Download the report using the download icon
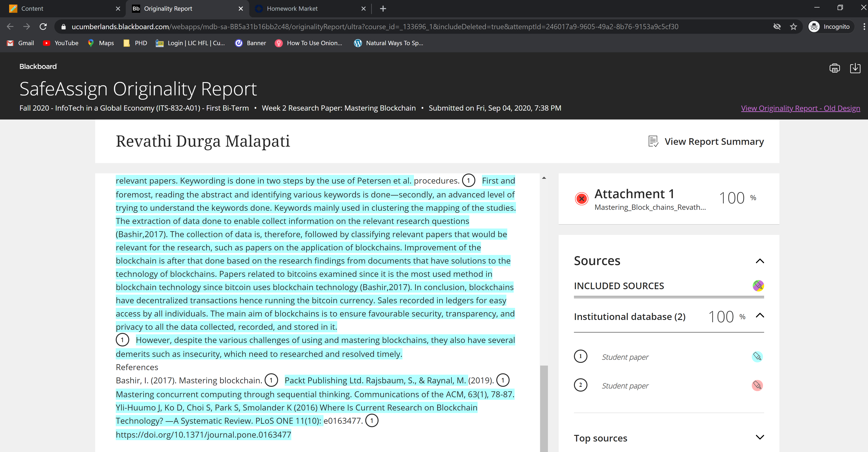The image size is (868, 452). 855,68
